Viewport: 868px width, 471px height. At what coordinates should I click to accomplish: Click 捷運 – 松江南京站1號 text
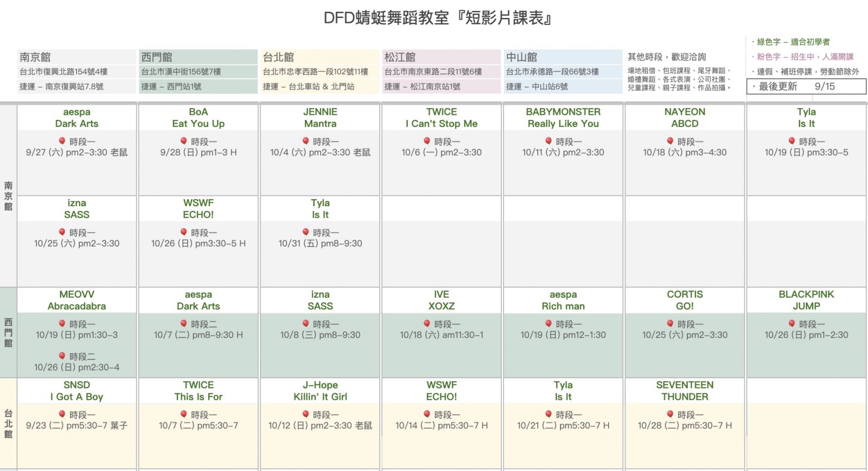coord(422,86)
